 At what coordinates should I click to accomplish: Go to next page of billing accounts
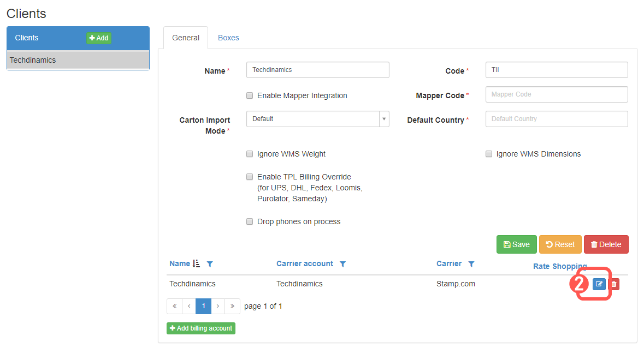coord(218,306)
